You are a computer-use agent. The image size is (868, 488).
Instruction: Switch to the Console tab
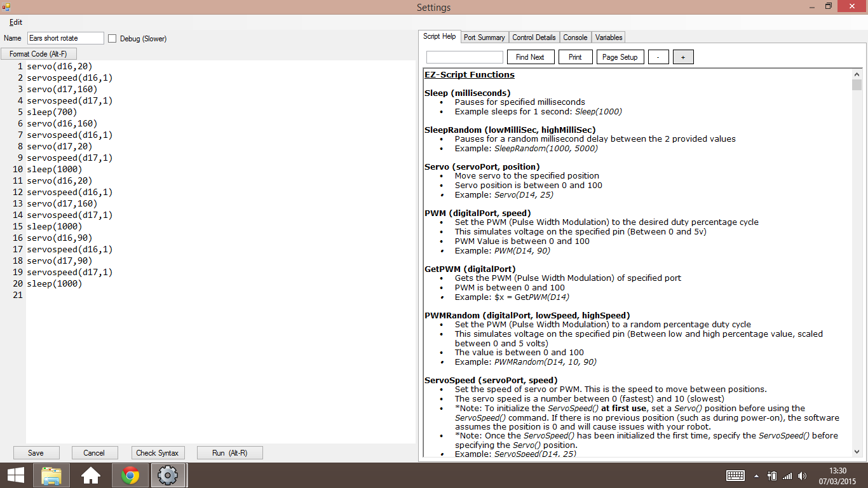575,37
